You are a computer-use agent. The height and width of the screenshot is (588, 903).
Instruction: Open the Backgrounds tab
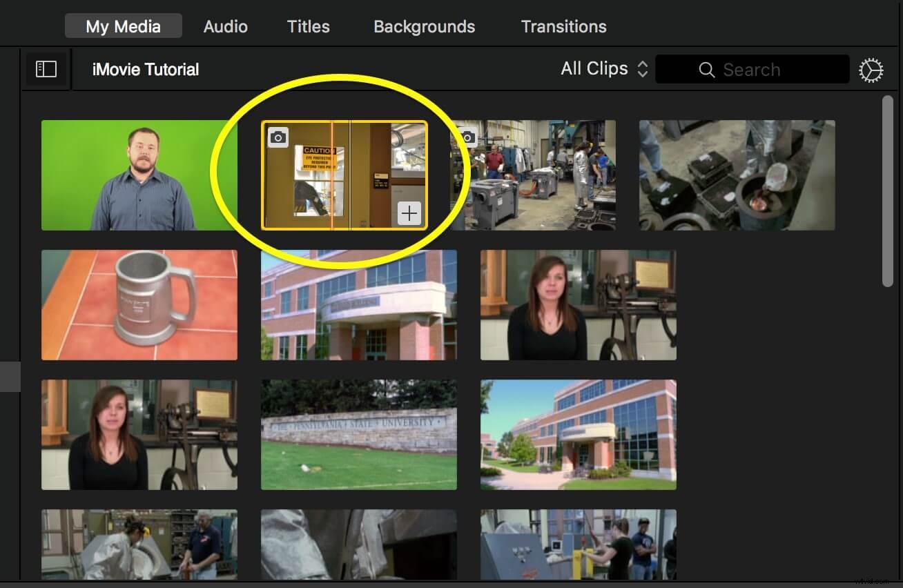tap(424, 26)
